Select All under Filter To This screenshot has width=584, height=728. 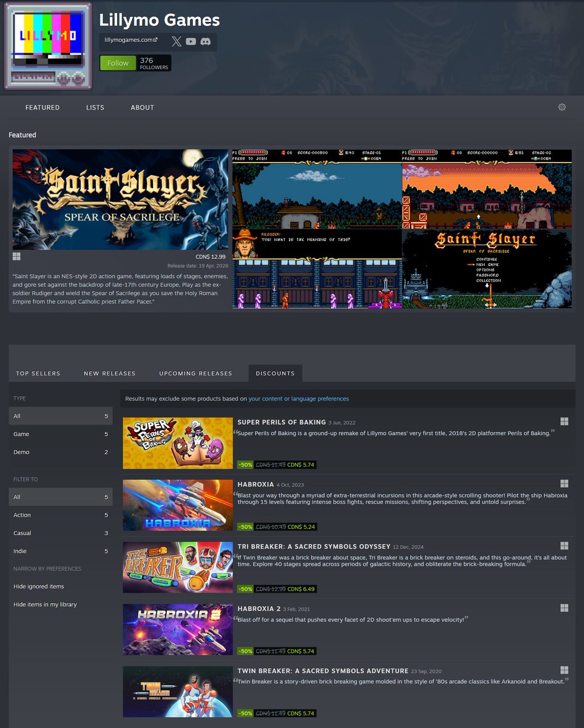[x=61, y=497]
